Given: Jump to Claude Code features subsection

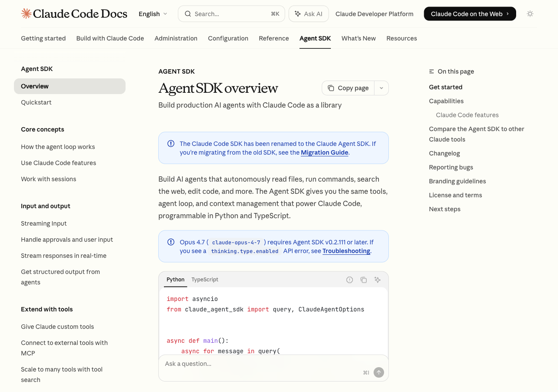Looking at the screenshot, I should (x=467, y=115).
